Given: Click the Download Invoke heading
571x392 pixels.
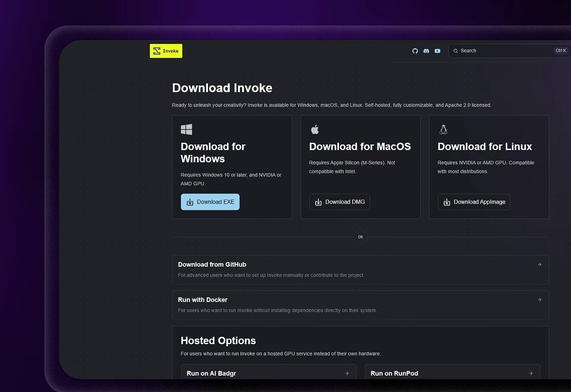Looking at the screenshot, I should pos(222,88).
